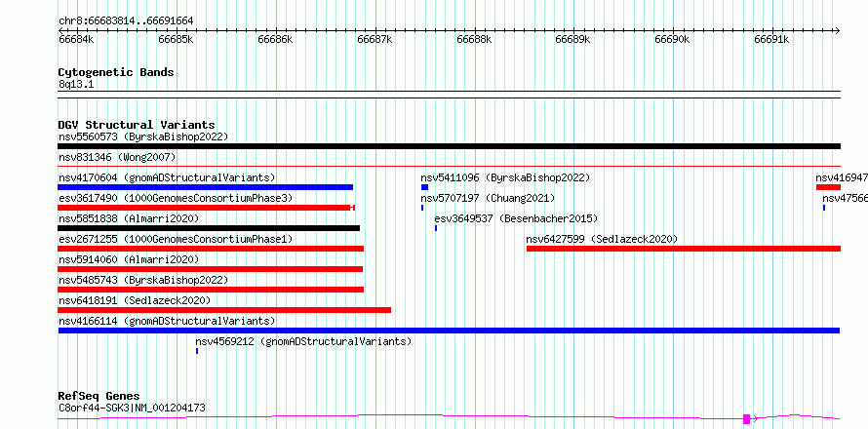Select nsv6418191 (Sedlazeck2020) label
Image resolution: width=868 pixels, height=429 pixels.
[135, 300]
